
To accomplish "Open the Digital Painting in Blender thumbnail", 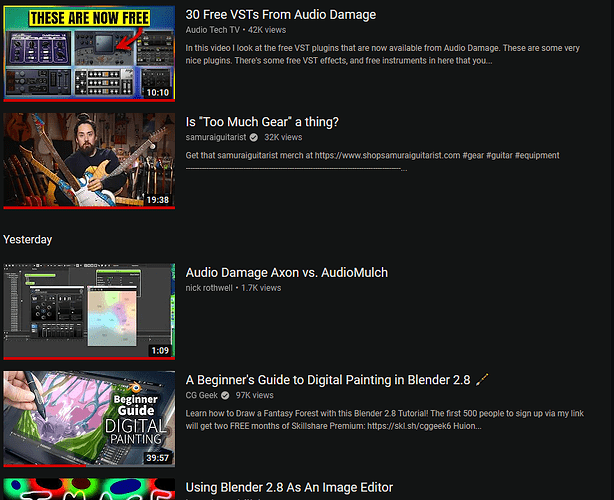I will [89, 419].
